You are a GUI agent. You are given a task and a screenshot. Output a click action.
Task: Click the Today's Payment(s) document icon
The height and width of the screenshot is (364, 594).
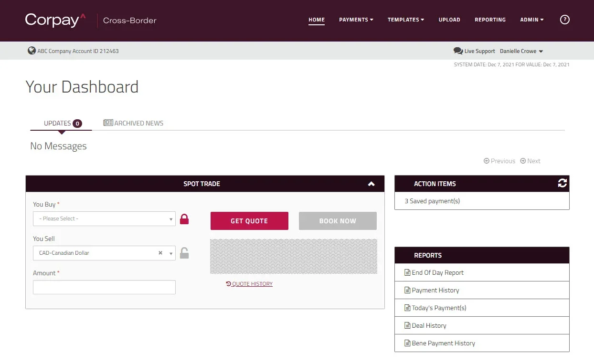click(407, 308)
